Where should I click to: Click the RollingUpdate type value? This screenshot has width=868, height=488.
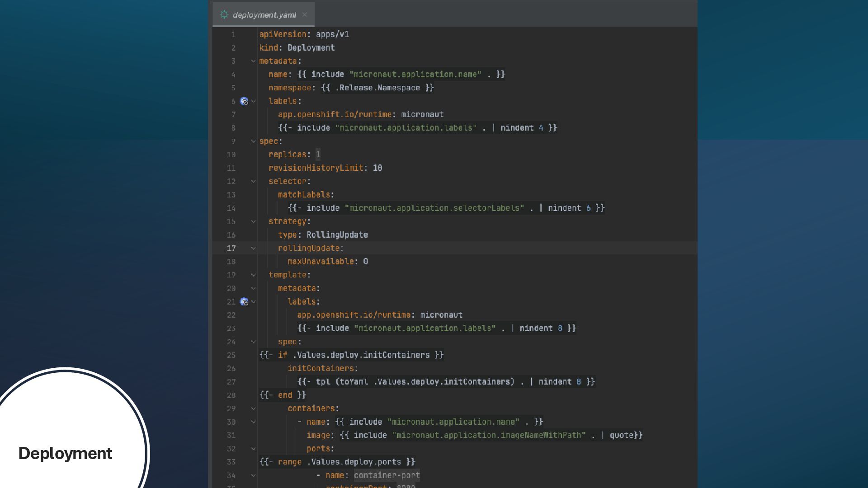click(x=337, y=235)
